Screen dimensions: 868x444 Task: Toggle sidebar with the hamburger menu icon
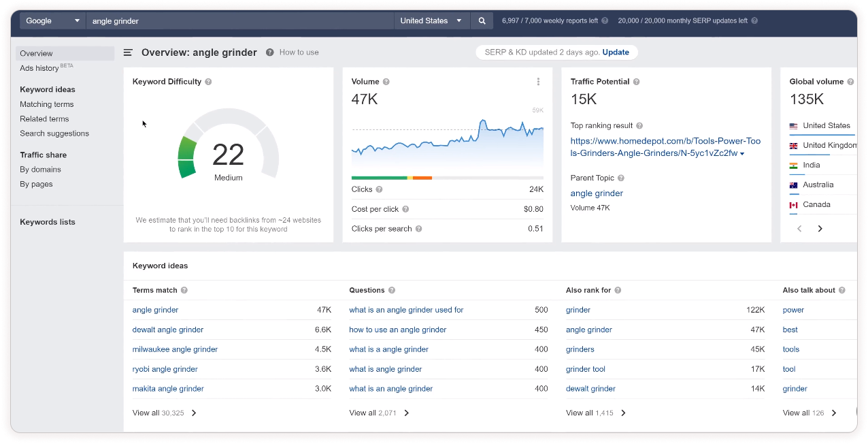point(128,52)
